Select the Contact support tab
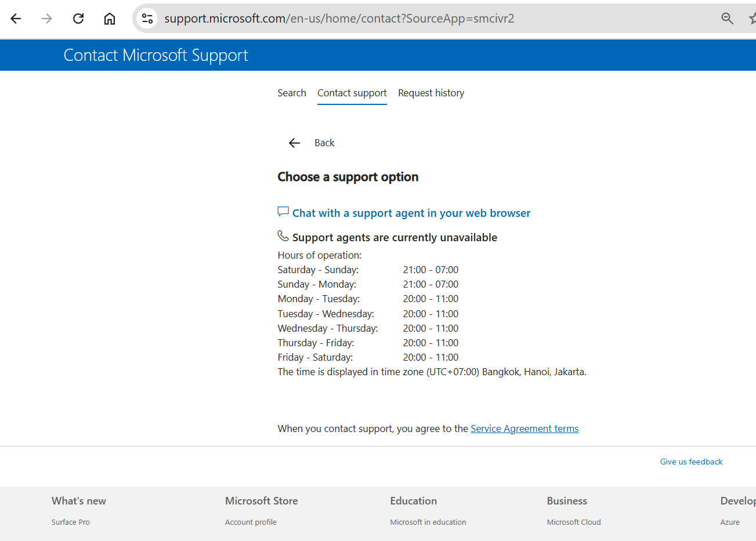 click(x=352, y=93)
